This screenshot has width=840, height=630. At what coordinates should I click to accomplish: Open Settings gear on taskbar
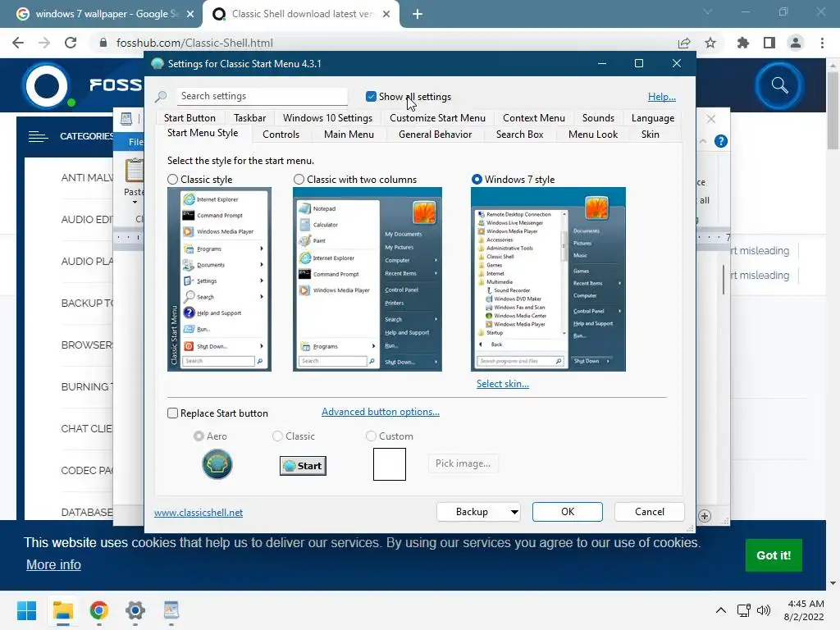135,610
